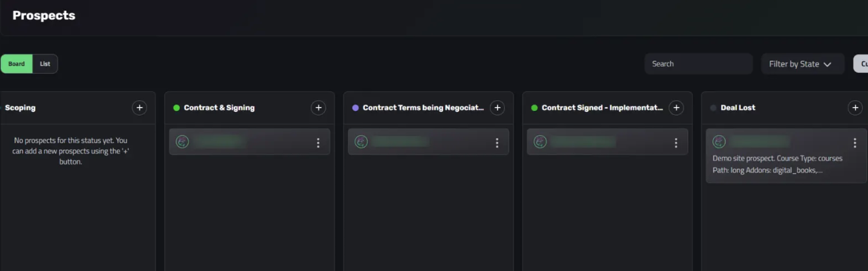Click the green status dot beside Contract & Signing

(x=177, y=108)
